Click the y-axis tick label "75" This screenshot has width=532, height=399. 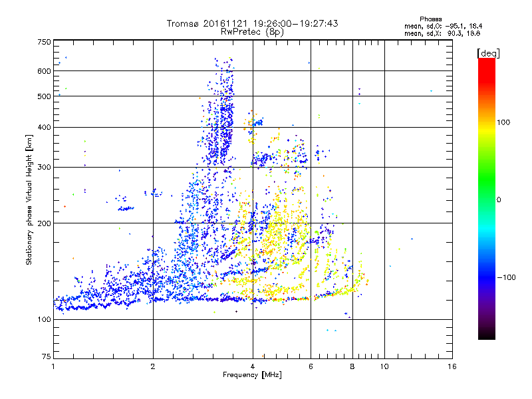[x=47, y=356]
